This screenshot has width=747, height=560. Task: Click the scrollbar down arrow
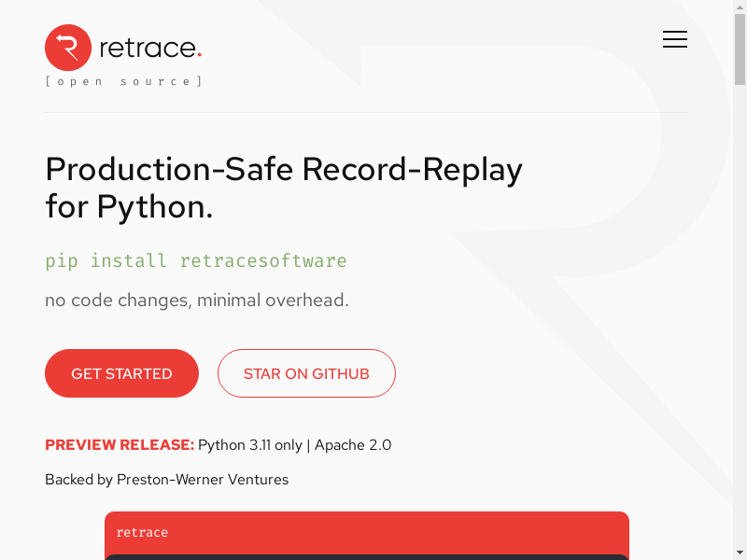point(740,552)
